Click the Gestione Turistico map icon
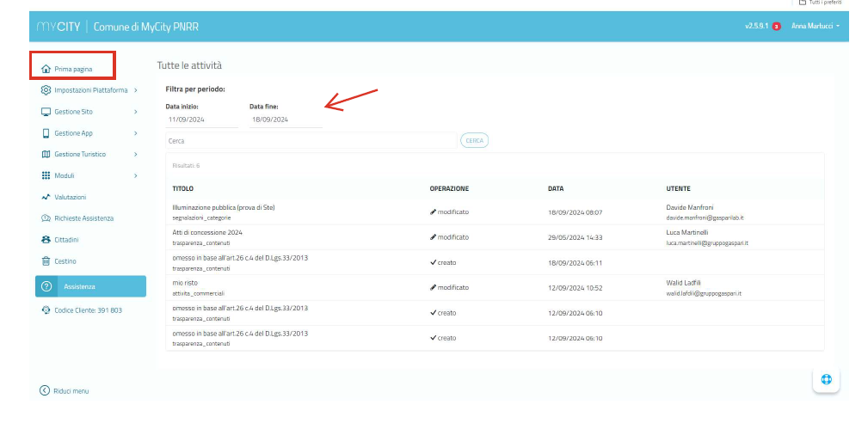 coord(46,154)
